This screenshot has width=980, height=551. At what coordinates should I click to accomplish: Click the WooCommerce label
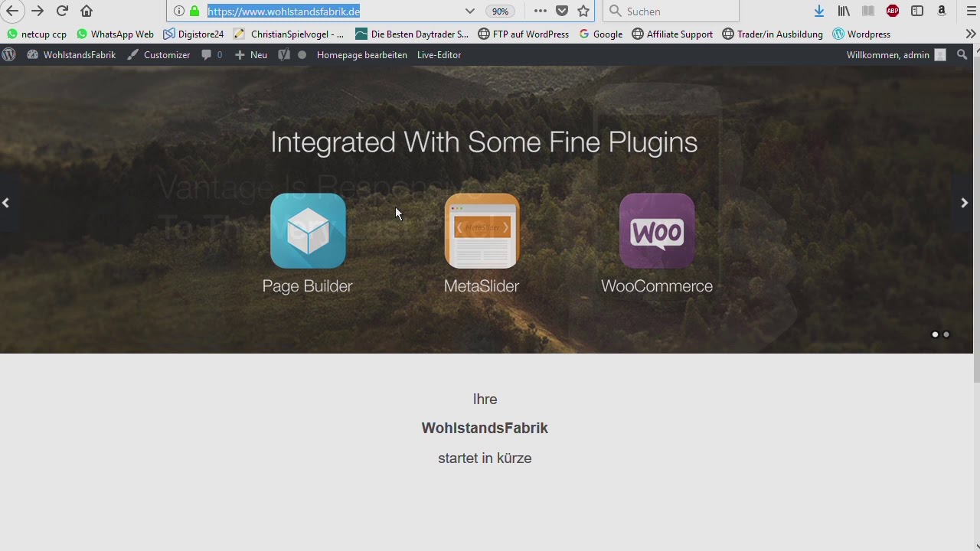click(x=657, y=286)
